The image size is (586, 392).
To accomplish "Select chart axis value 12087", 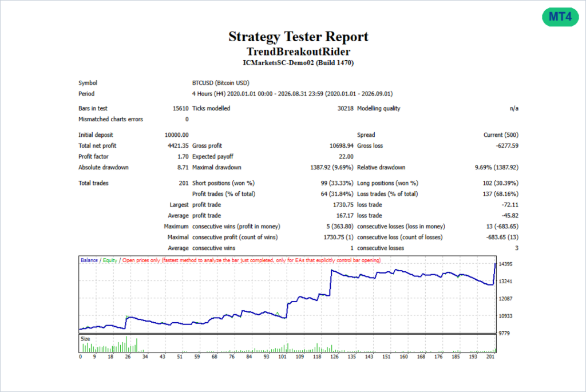I will tap(505, 299).
